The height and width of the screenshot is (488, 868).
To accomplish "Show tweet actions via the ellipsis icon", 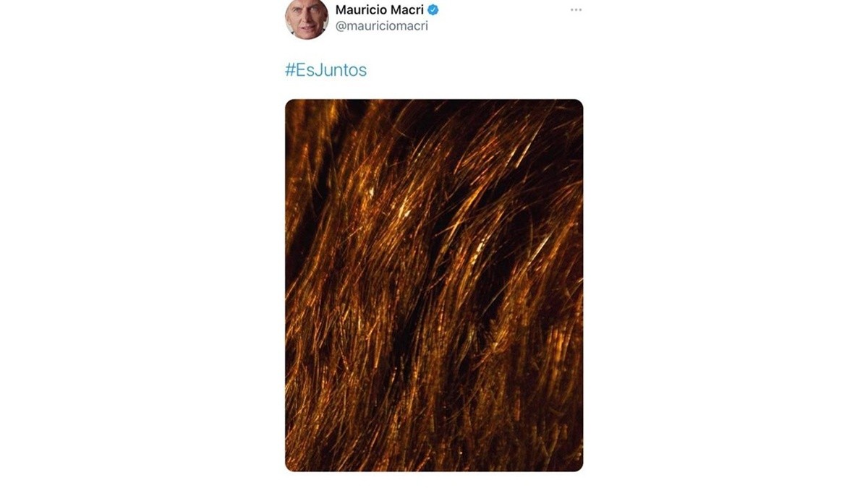I will coord(576,10).
